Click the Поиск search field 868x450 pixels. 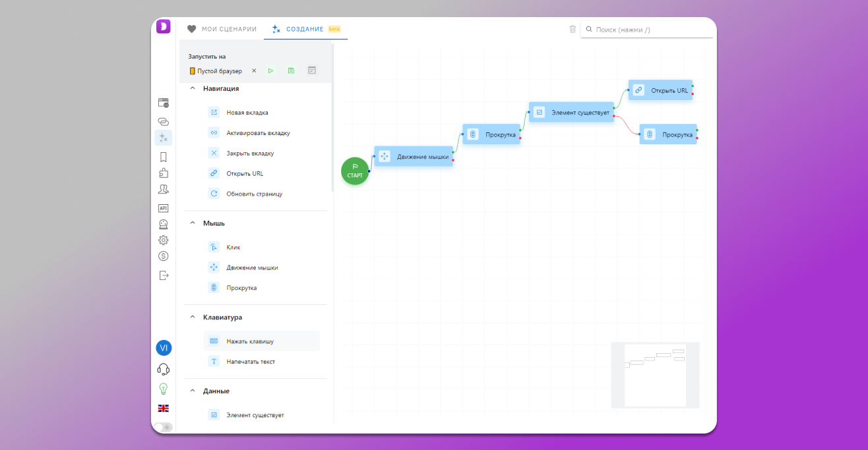pyautogui.click(x=651, y=30)
